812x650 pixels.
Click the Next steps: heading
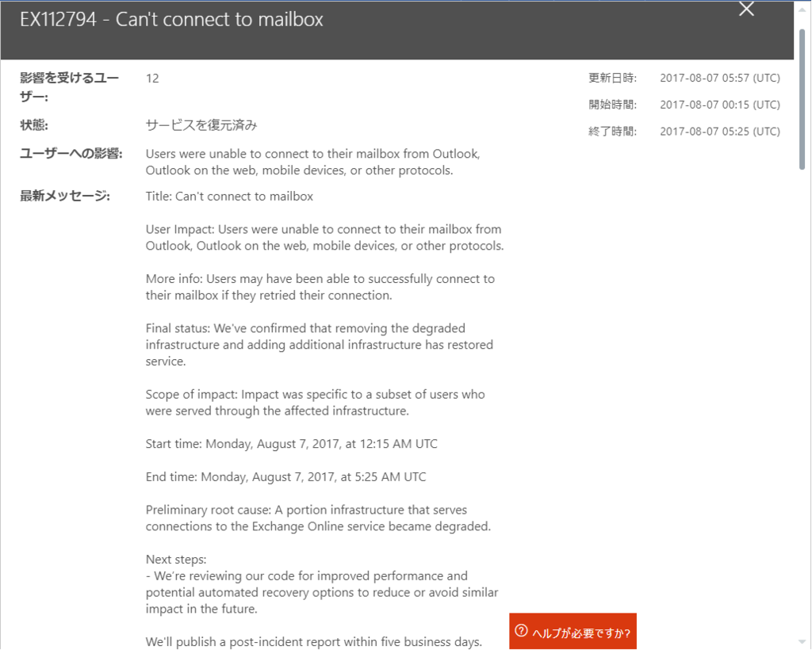(x=176, y=560)
